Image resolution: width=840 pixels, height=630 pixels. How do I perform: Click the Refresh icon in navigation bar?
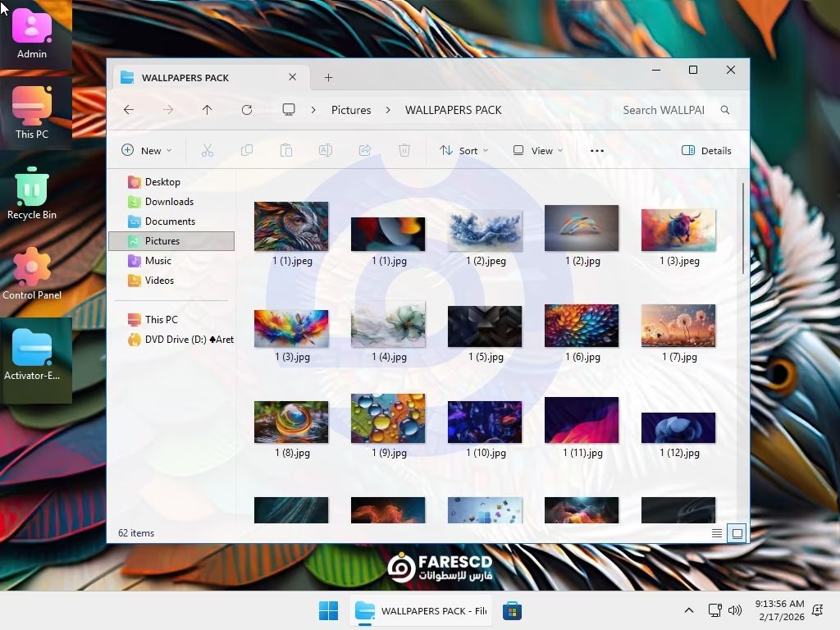pos(247,110)
